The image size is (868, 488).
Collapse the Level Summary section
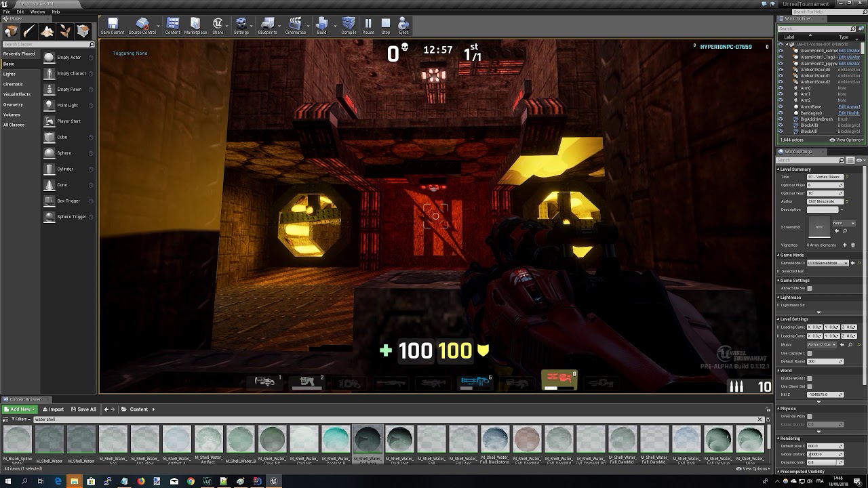tap(778, 169)
